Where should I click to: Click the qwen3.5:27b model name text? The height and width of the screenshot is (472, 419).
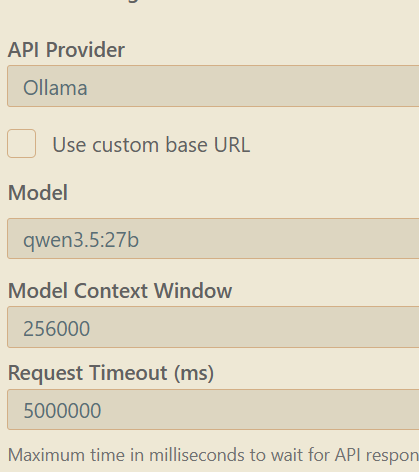[x=81, y=240]
